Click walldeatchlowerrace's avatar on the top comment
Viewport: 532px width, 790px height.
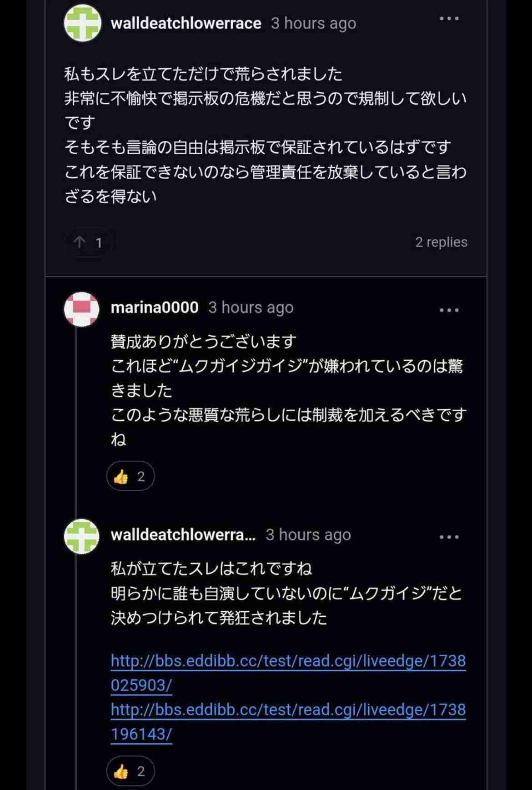[82, 23]
